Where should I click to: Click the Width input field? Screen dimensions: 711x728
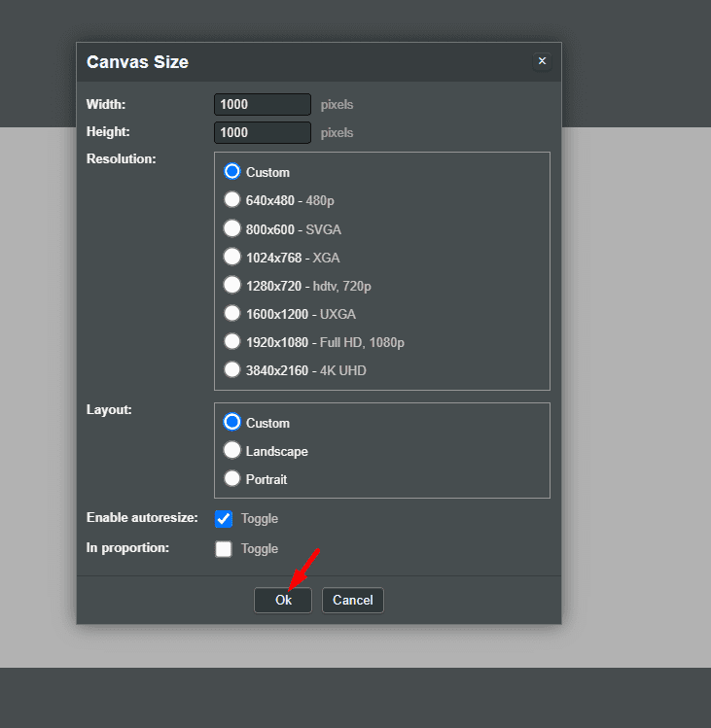pyautogui.click(x=262, y=104)
